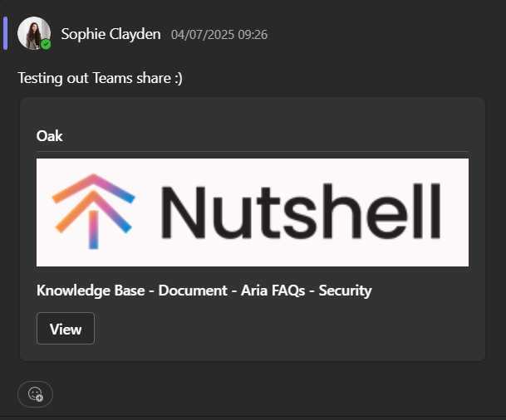The width and height of the screenshot is (506, 420).
Task: Click the green available status badge
Action: [x=46, y=44]
